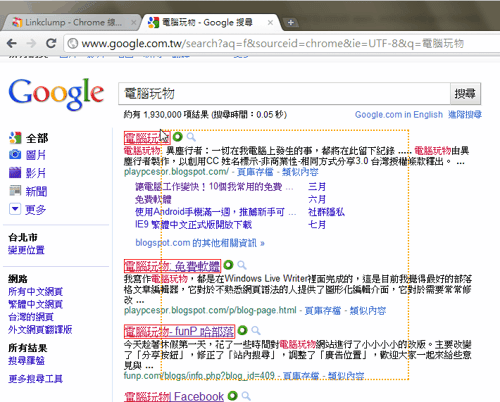Click green circle icon beside funP result
The width and height of the screenshot is (500, 402).
click(x=242, y=330)
